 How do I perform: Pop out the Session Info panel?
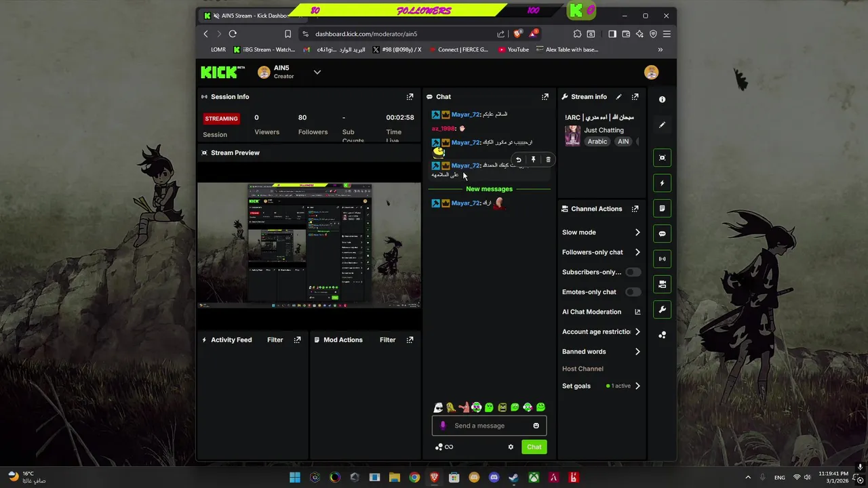coord(410,97)
